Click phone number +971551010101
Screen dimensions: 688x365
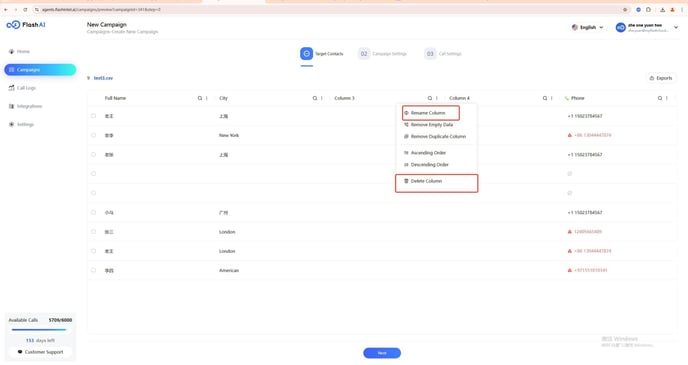tap(591, 270)
